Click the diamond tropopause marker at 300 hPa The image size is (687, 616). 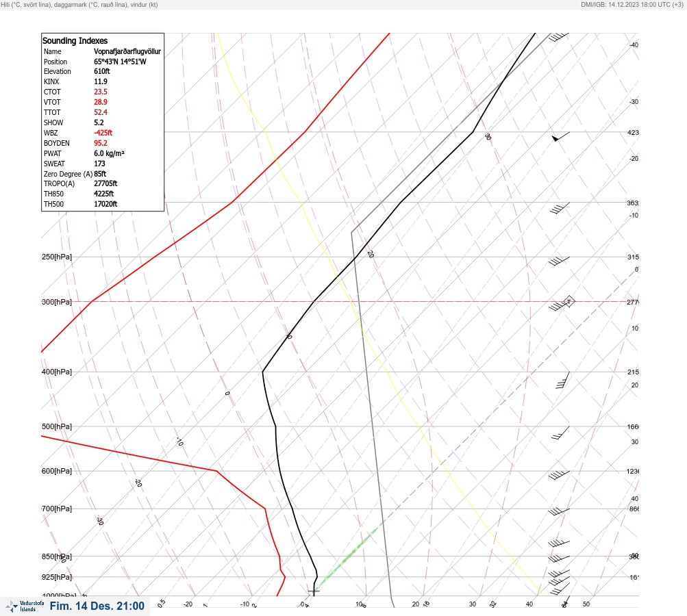pos(569,301)
